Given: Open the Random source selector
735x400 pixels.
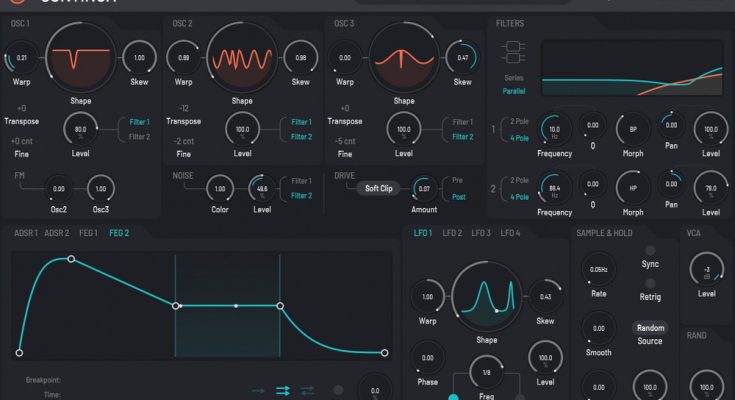Looking at the screenshot, I should click(650, 328).
